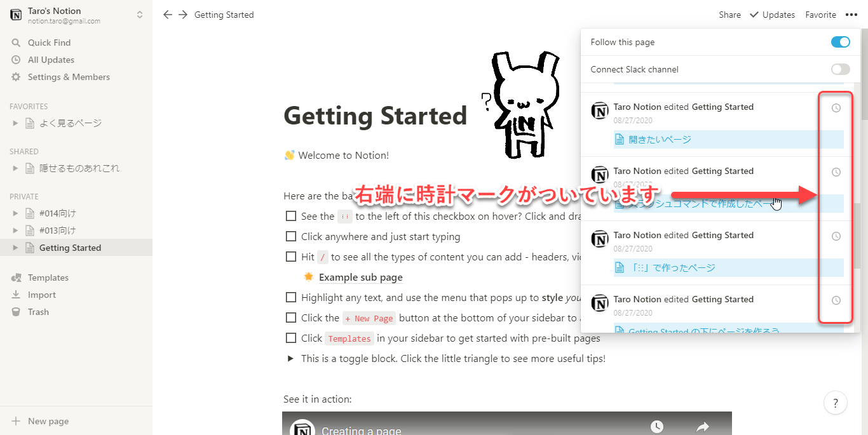Go back with the left arrow
The height and width of the screenshot is (435, 868).
(x=168, y=15)
